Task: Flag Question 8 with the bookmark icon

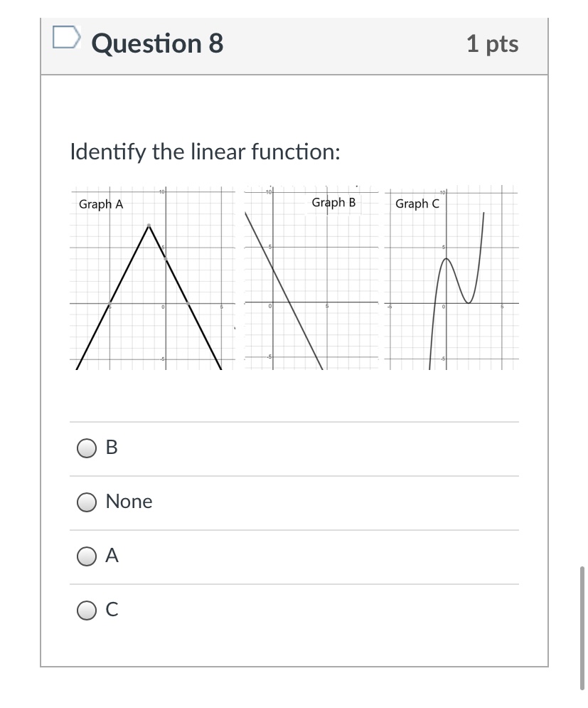Action: coord(66,37)
